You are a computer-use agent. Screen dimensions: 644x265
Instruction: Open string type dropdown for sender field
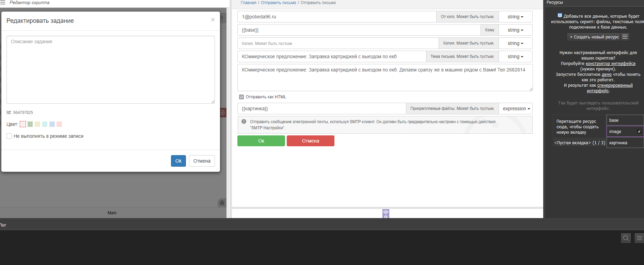pyautogui.click(x=515, y=17)
